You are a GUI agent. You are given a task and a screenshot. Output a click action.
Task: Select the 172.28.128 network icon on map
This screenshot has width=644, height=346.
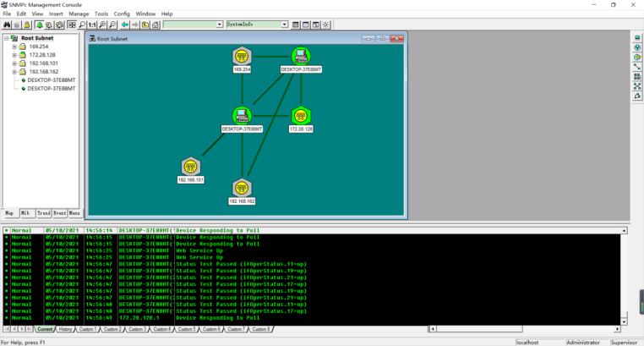(x=300, y=115)
